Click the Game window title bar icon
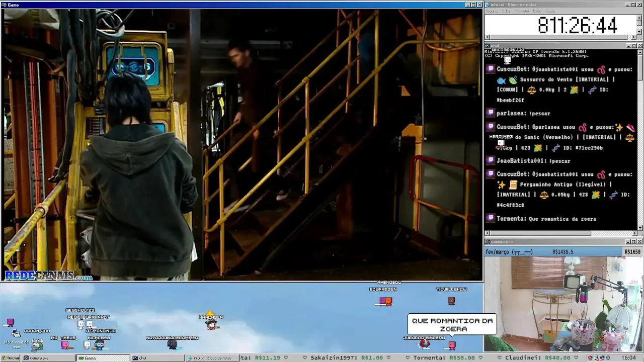This screenshot has height=362, width=644. pyautogui.click(x=4, y=5)
